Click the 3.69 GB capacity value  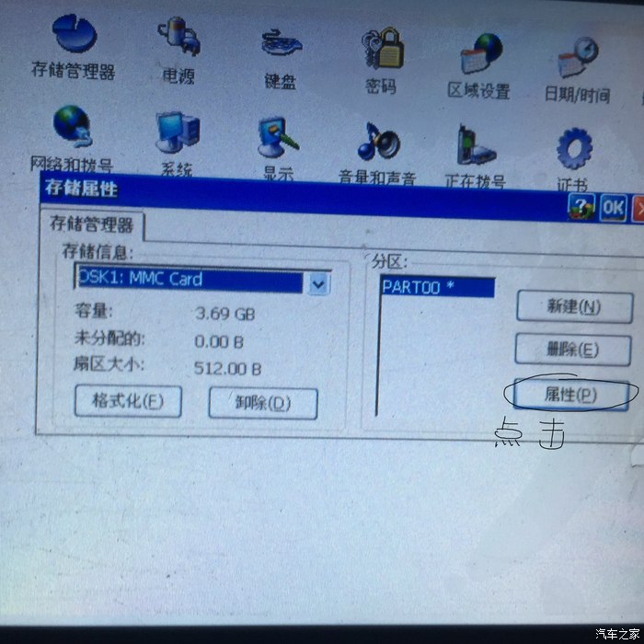click(225, 315)
